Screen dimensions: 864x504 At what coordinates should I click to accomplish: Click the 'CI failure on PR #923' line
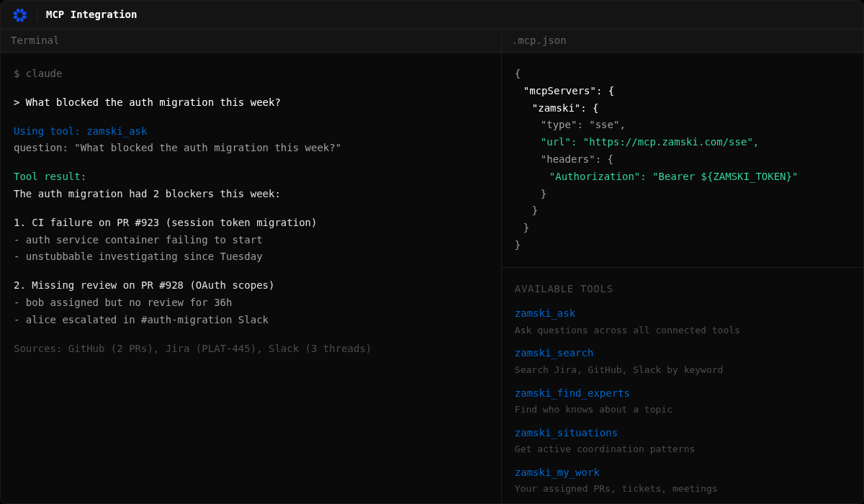(166, 222)
